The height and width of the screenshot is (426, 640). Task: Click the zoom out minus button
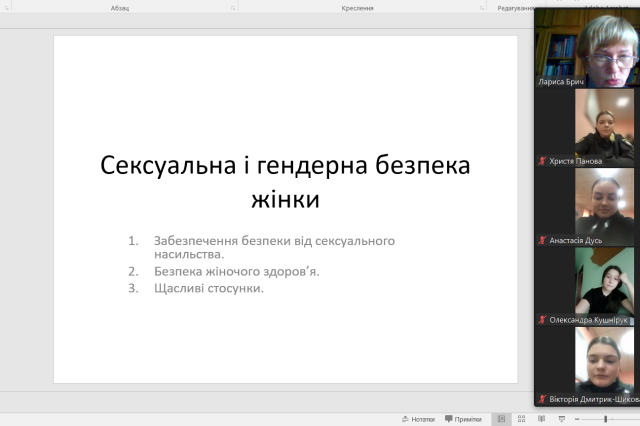(577, 419)
